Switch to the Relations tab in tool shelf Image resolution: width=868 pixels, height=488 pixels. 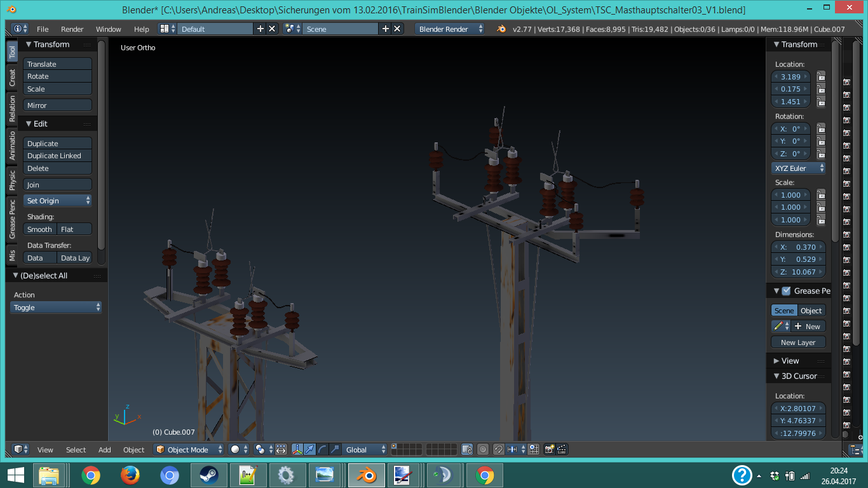(x=12, y=109)
